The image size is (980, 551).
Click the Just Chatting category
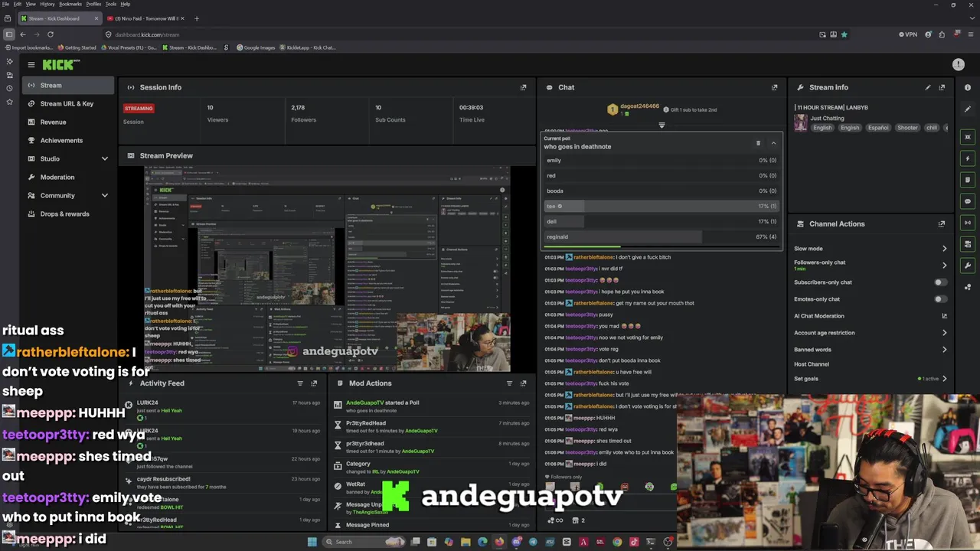(x=827, y=119)
